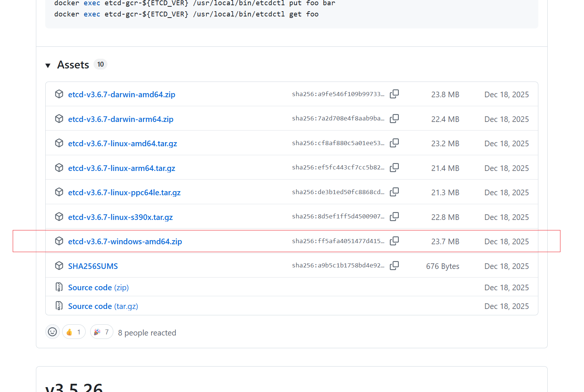Download etcd-v3.6.7-darwin-arm64.zip
The width and height of the screenshot is (584, 392).
[x=121, y=119]
